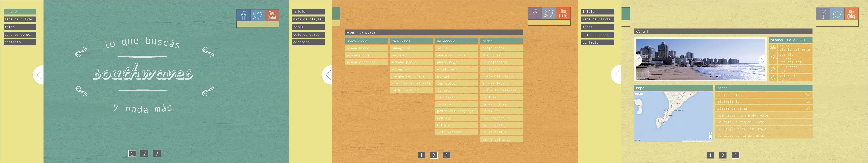
Task: Select inicio in the teal home screen menu
Action: pos(20,11)
